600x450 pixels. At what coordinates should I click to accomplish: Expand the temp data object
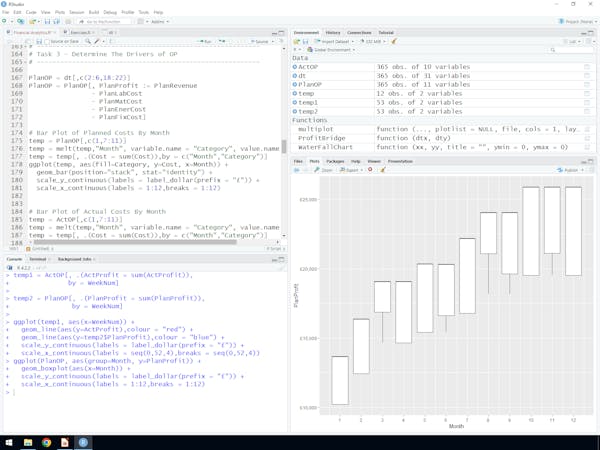295,93
